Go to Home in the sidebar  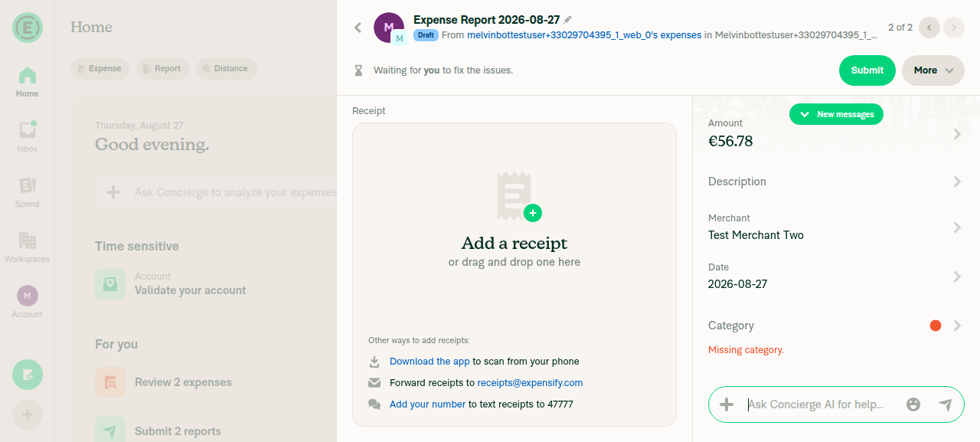(28, 83)
